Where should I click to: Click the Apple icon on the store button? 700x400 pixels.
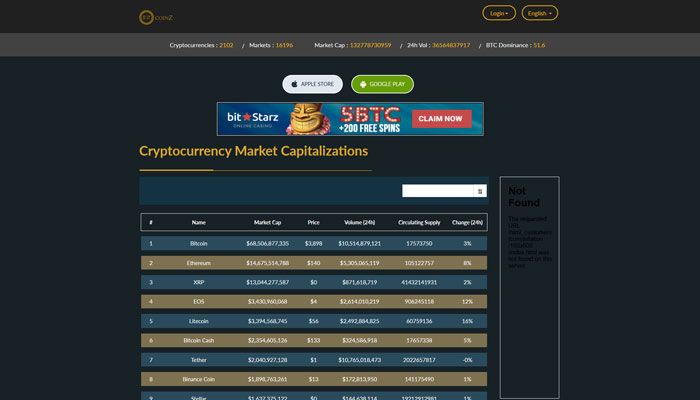294,84
